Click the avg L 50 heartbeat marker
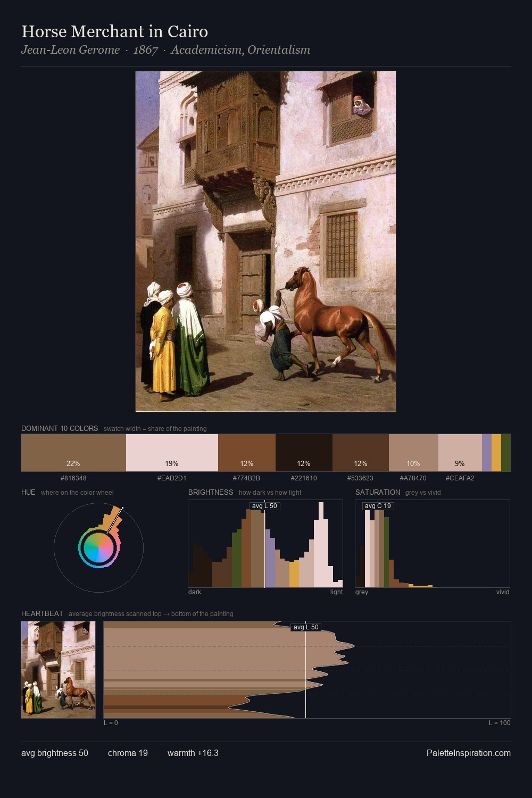Viewport: 532px width, 798px height. click(306, 627)
